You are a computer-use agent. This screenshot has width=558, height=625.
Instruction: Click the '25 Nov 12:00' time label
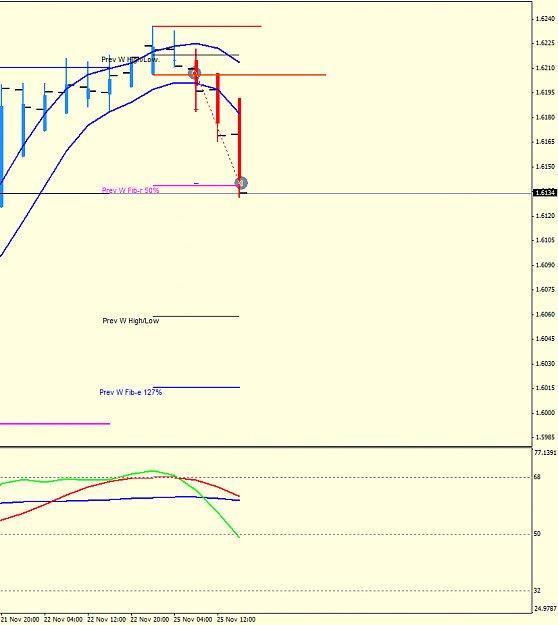click(236, 619)
